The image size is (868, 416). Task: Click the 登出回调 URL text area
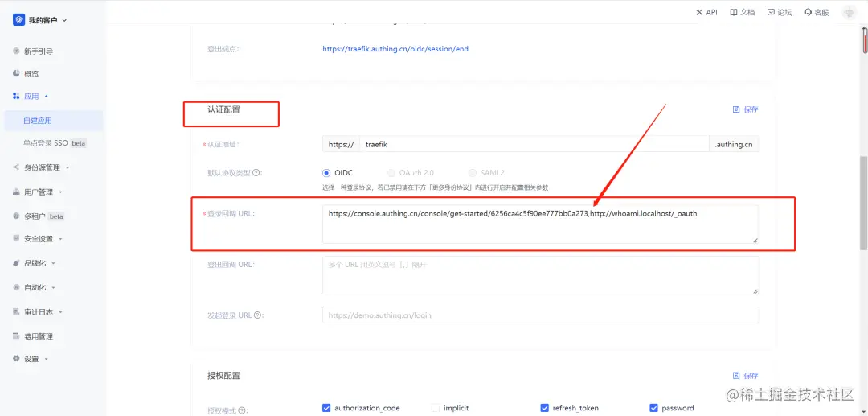point(540,274)
